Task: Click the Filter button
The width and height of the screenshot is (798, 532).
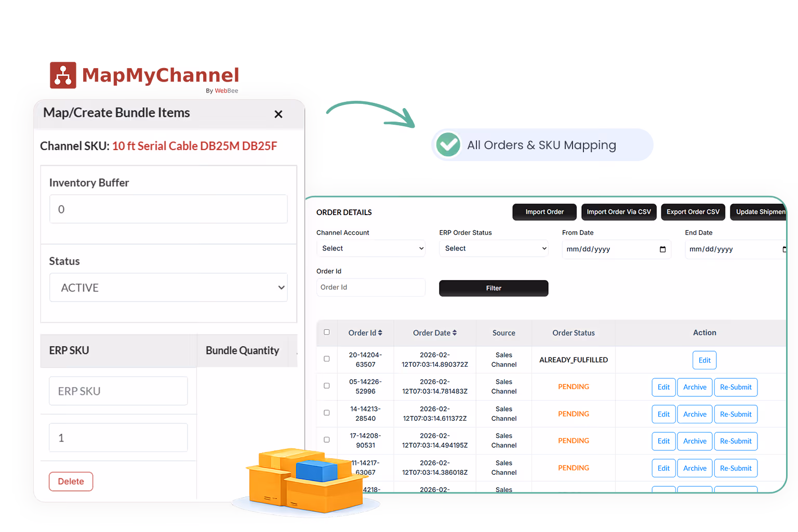Action: 493,288
